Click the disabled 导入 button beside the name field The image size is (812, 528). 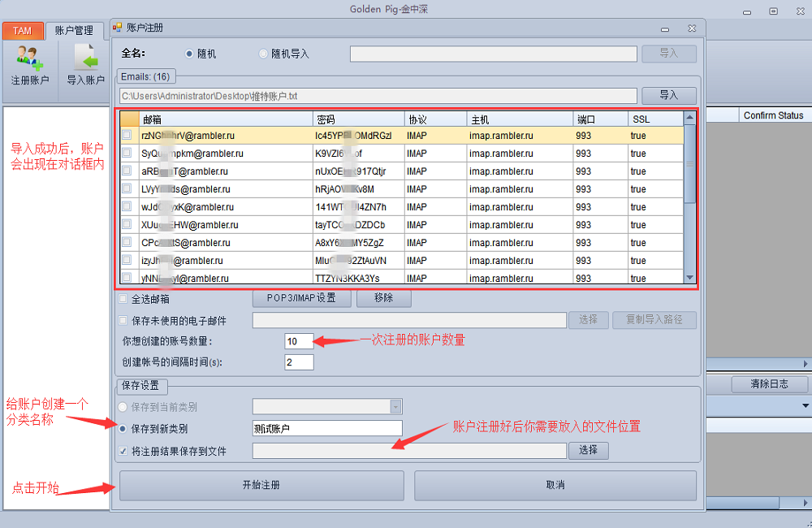668,54
